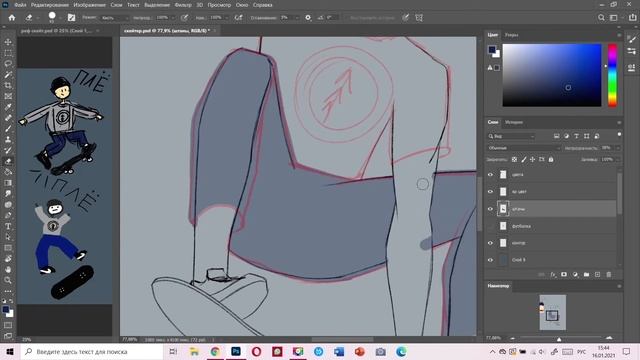Select the Zoom tool
Viewport: 640px width, 360px height.
pyautogui.click(x=8, y=280)
